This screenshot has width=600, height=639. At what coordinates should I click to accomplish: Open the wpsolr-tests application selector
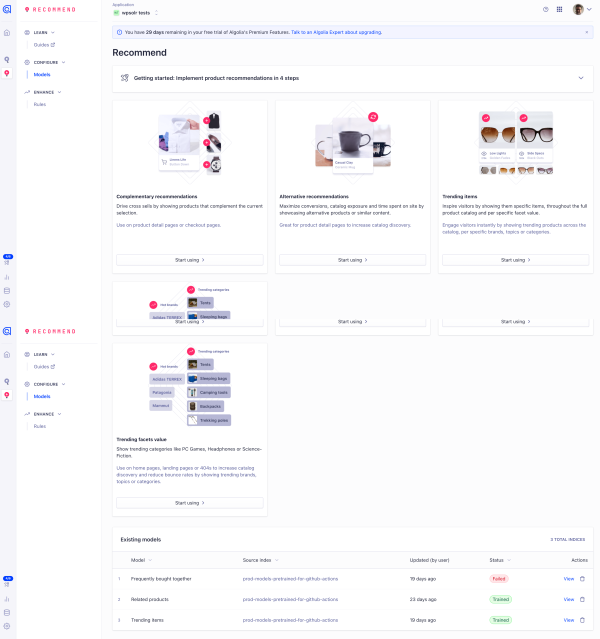[x=136, y=13]
